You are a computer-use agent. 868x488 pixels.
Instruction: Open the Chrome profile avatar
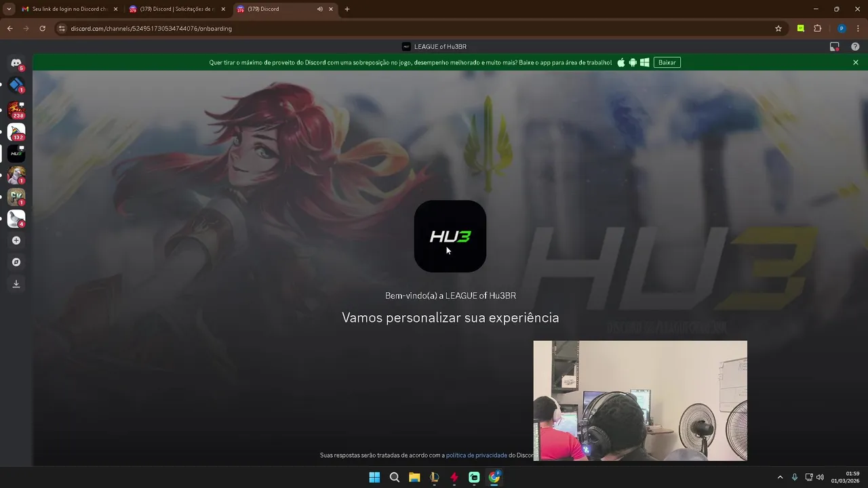pos(842,28)
